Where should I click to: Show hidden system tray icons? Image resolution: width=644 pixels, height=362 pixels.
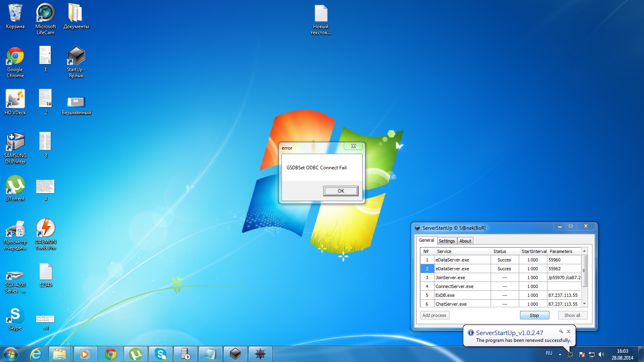point(560,354)
